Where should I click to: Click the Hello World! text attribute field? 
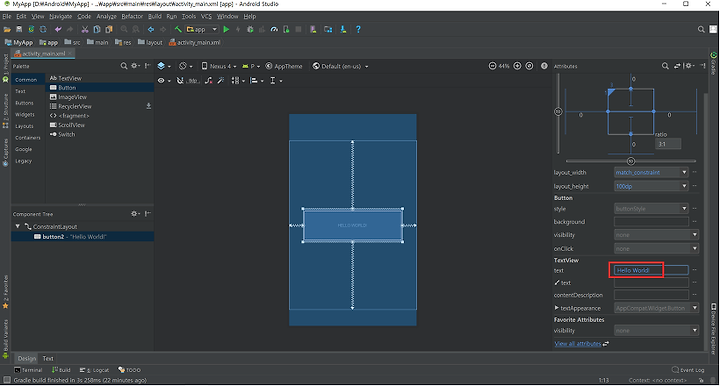coord(651,270)
